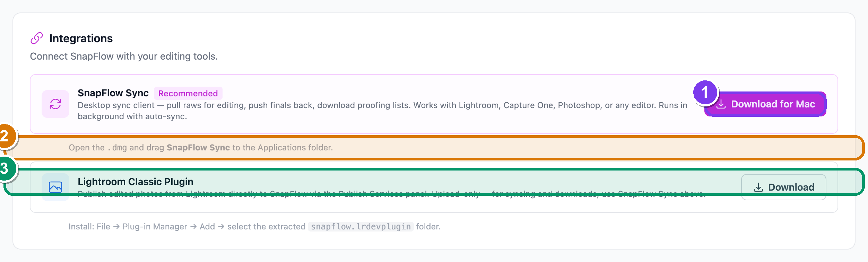Click the Connect SnapFlow with your editing tools subtitle

pyautogui.click(x=124, y=56)
